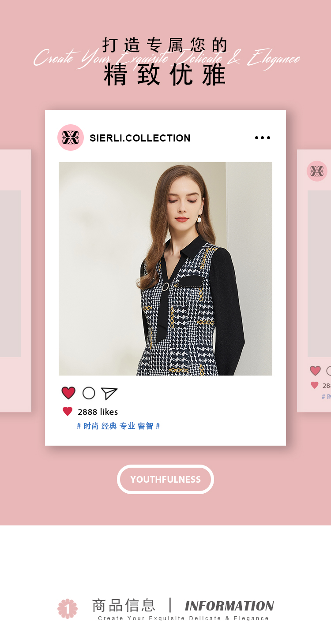
Task: Tap the red heart like icon
Action: (x=68, y=393)
